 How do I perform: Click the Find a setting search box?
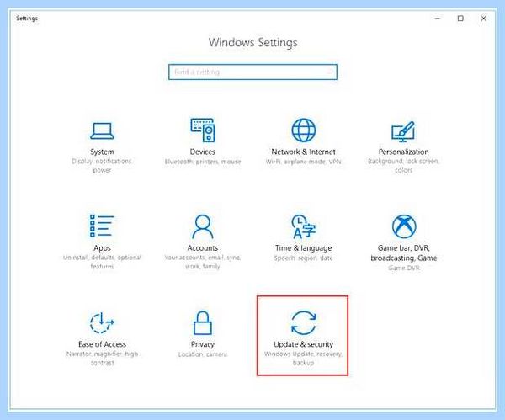[252, 72]
